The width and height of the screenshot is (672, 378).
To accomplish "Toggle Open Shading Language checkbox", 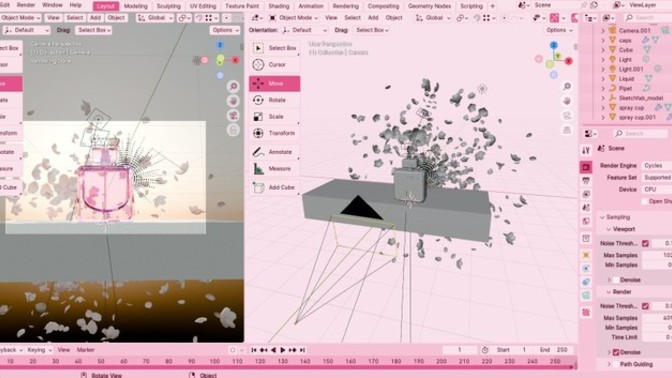I will click(x=644, y=201).
